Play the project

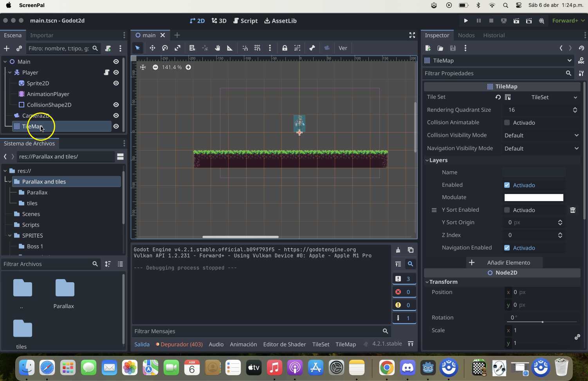466,21
